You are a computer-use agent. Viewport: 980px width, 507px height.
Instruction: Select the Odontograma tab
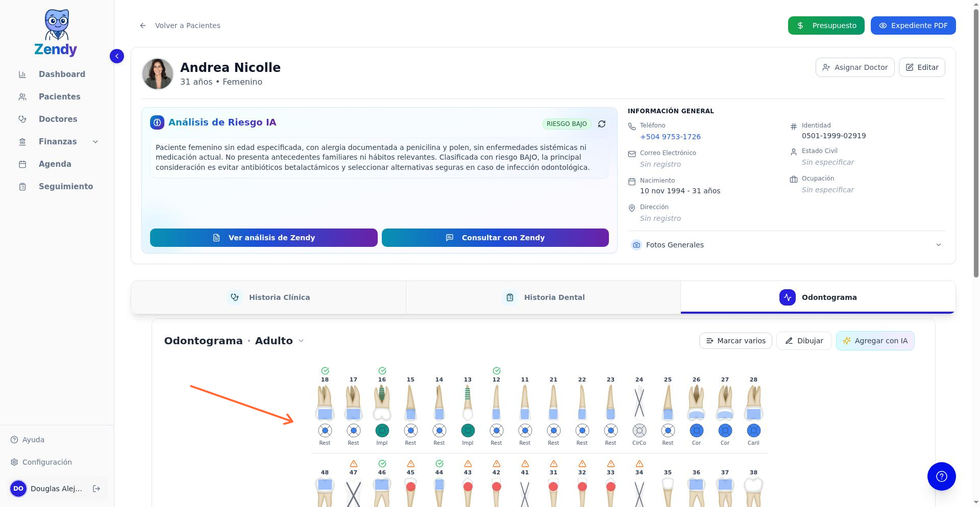tap(818, 297)
